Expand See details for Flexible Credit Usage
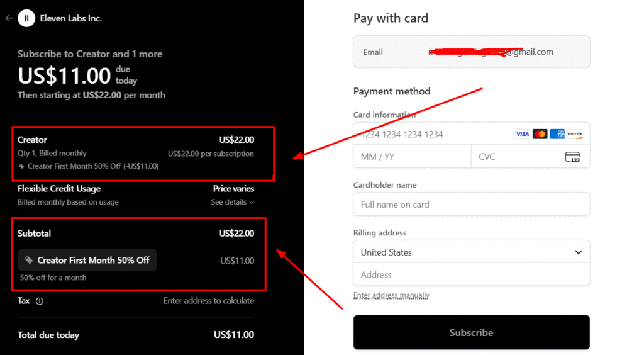The height and width of the screenshot is (355, 644). pos(233,202)
